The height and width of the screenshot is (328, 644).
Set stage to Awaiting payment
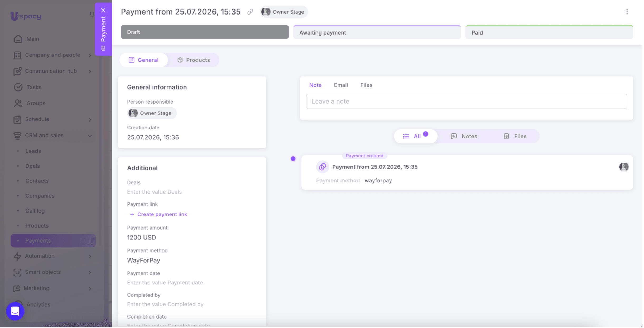click(x=377, y=32)
